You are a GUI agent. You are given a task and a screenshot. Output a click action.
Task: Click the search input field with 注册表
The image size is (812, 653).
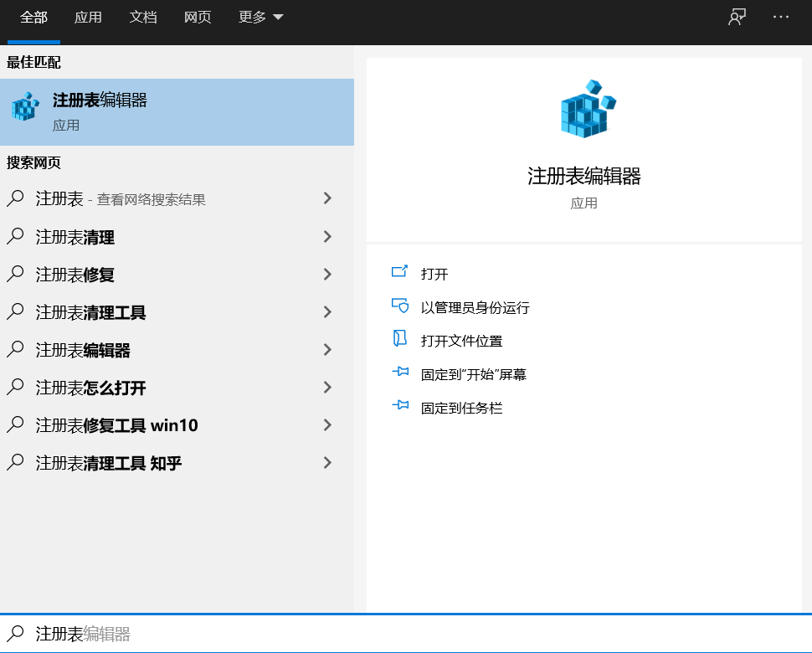406,634
